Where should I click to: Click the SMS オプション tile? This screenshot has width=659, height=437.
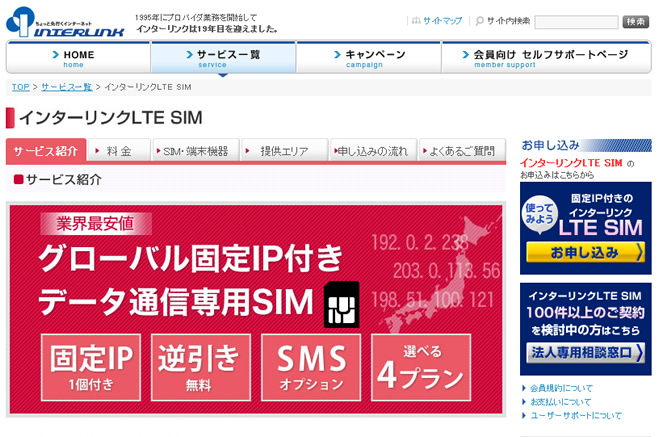[311, 367]
